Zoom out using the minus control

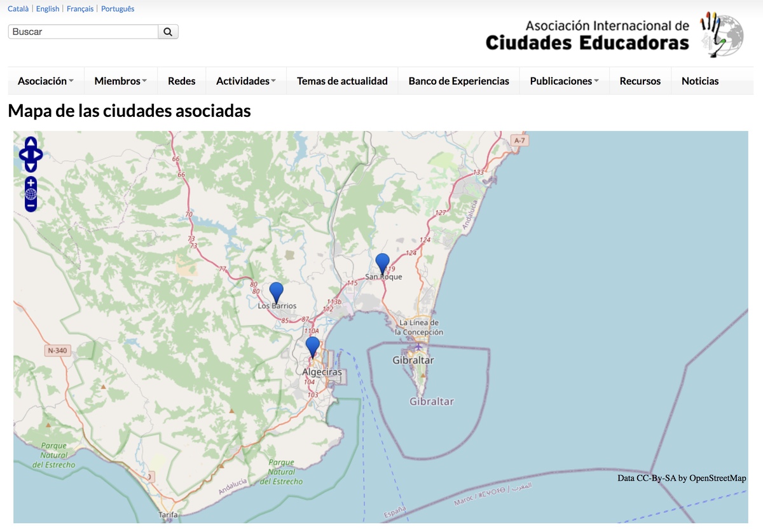pyautogui.click(x=31, y=206)
